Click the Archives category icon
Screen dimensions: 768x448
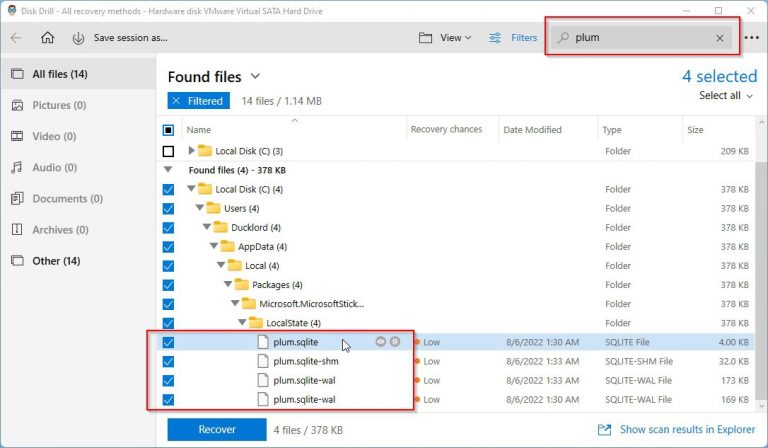click(17, 230)
